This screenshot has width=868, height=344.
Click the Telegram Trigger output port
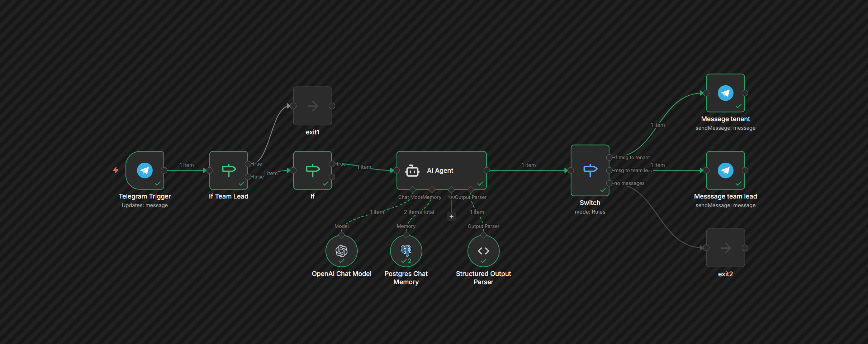point(164,171)
